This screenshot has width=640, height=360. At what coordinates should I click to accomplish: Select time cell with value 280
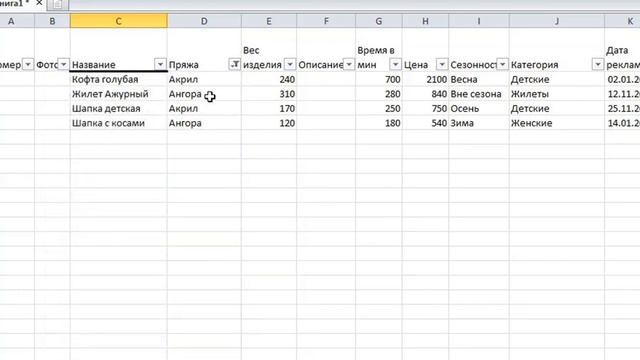coord(379,94)
